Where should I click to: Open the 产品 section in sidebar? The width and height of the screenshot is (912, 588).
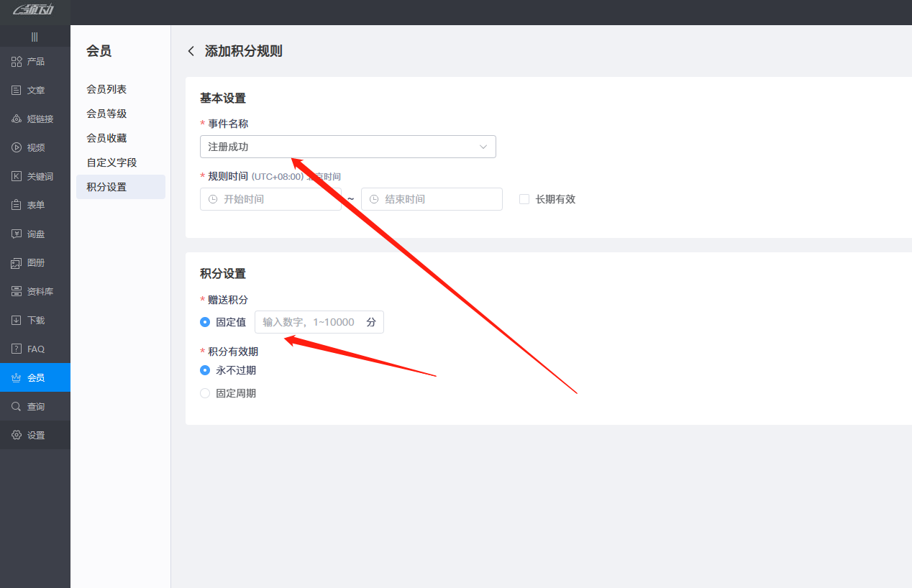point(35,61)
